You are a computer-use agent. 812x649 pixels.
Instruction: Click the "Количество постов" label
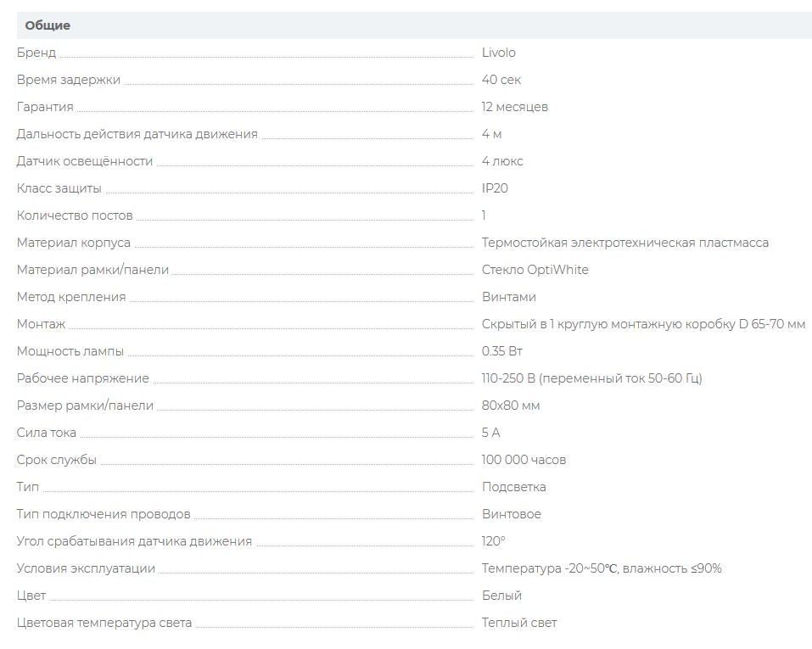(75, 215)
